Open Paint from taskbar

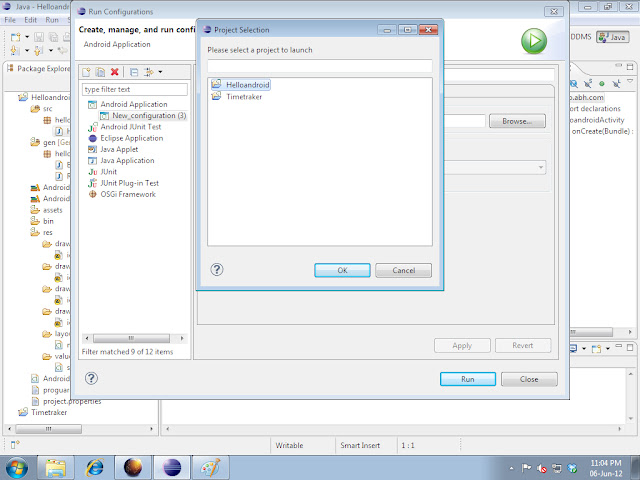pos(211,468)
